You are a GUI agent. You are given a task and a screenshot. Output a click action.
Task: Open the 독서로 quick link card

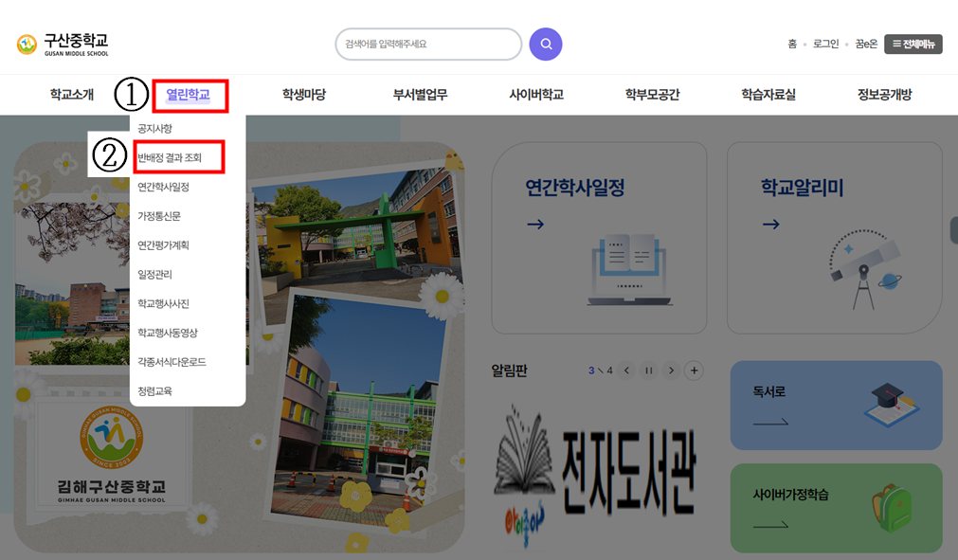(836, 405)
